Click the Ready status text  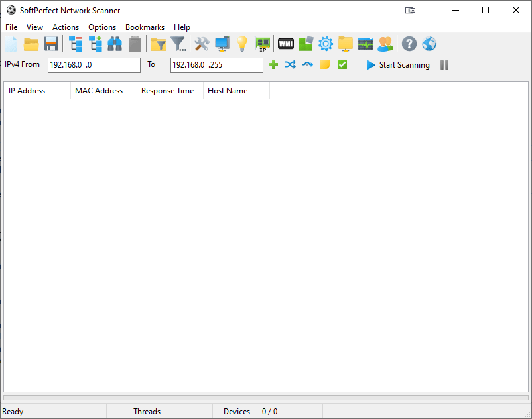tap(13, 412)
